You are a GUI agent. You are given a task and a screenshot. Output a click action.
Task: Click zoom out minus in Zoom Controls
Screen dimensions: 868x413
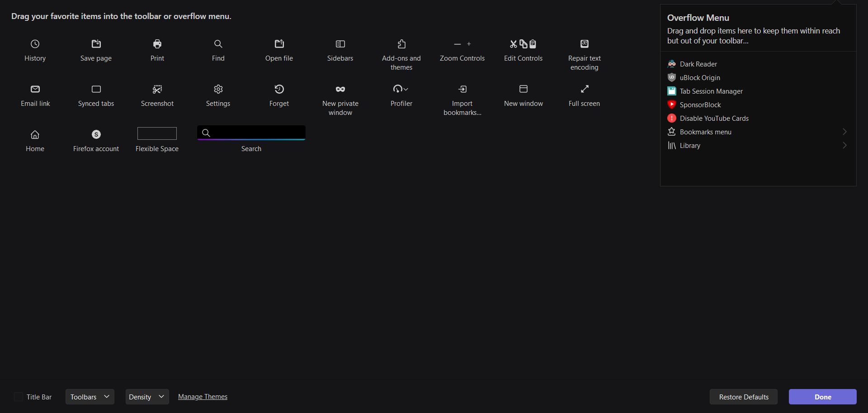458,44
